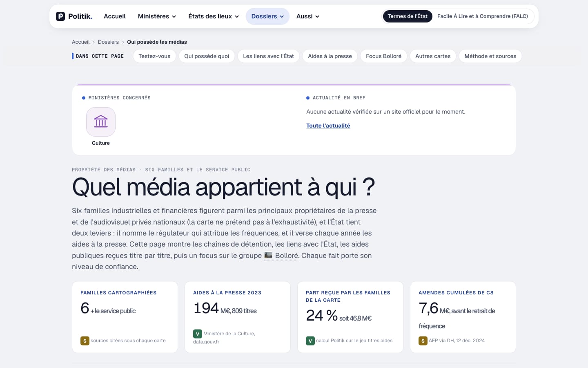Jump to the Testez-vous section
588x368 pixels.
pyautogui.click(x=154, y=56)
